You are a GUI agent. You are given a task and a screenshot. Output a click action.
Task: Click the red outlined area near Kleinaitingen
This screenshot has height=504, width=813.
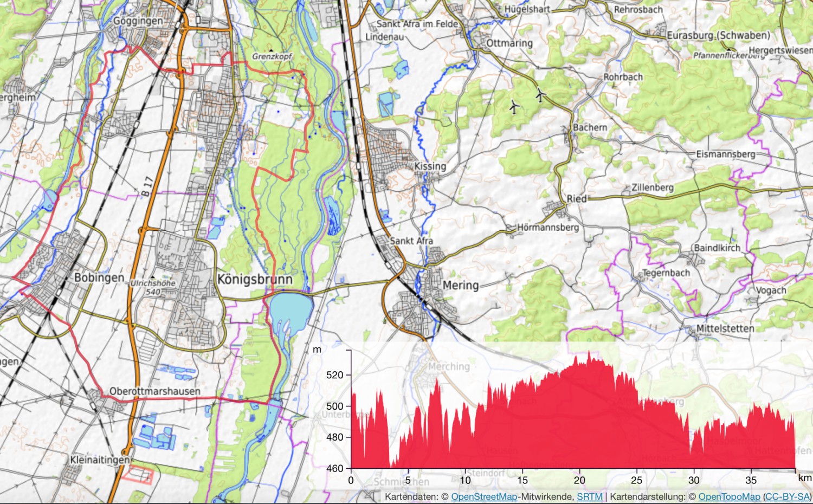pos(138,475)
